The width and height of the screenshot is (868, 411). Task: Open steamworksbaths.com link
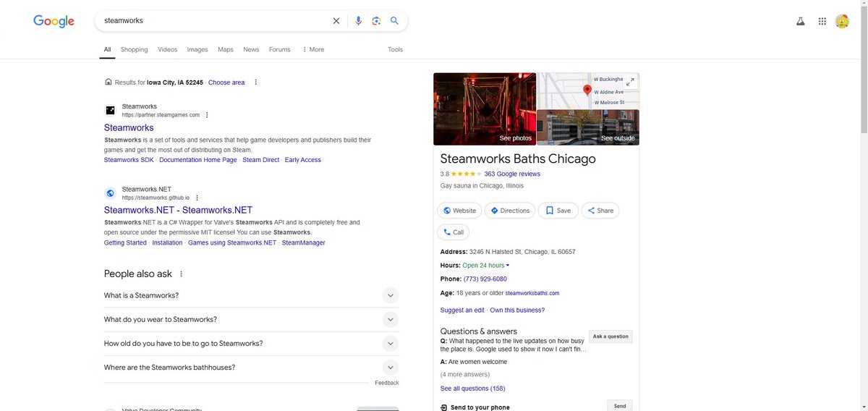pyautogui.click(x=532, y=293)
